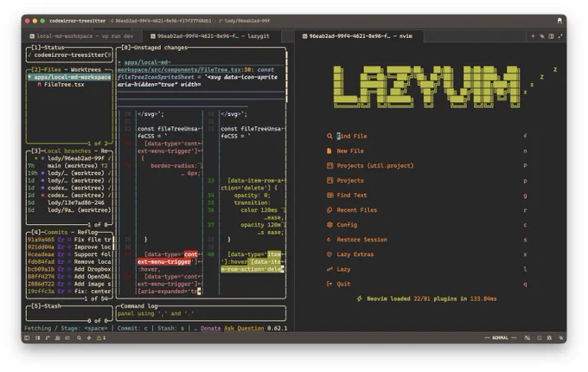Image resolution: width=588 pixels, height=372 pixels.
Task: Click the crossed-out icon right of NORMAL
Action: coord(527,338)
